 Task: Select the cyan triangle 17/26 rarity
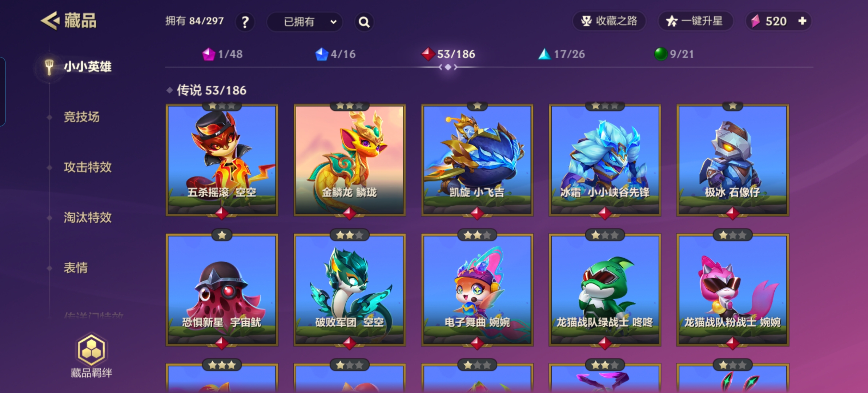coord(562,54)
